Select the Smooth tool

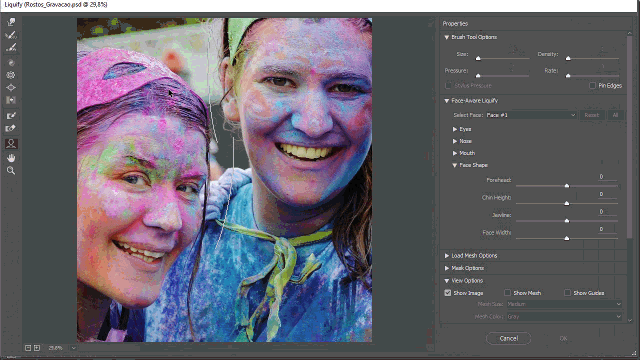(x=11, y=48)
